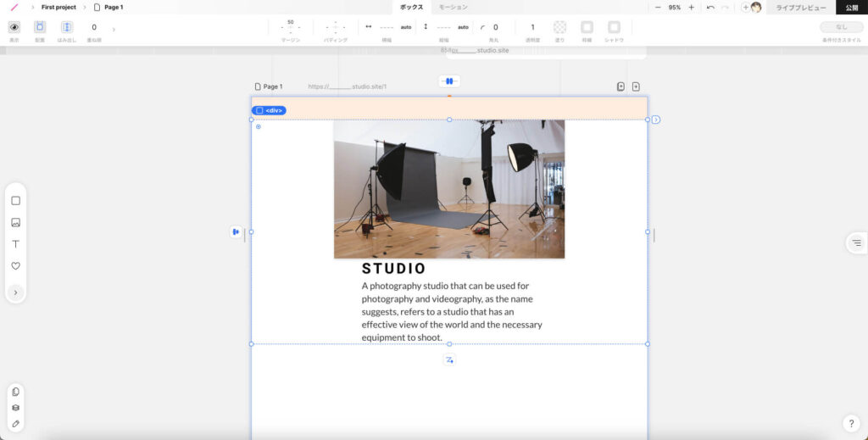
Task: Click the undo arrow
Action: 710,7
